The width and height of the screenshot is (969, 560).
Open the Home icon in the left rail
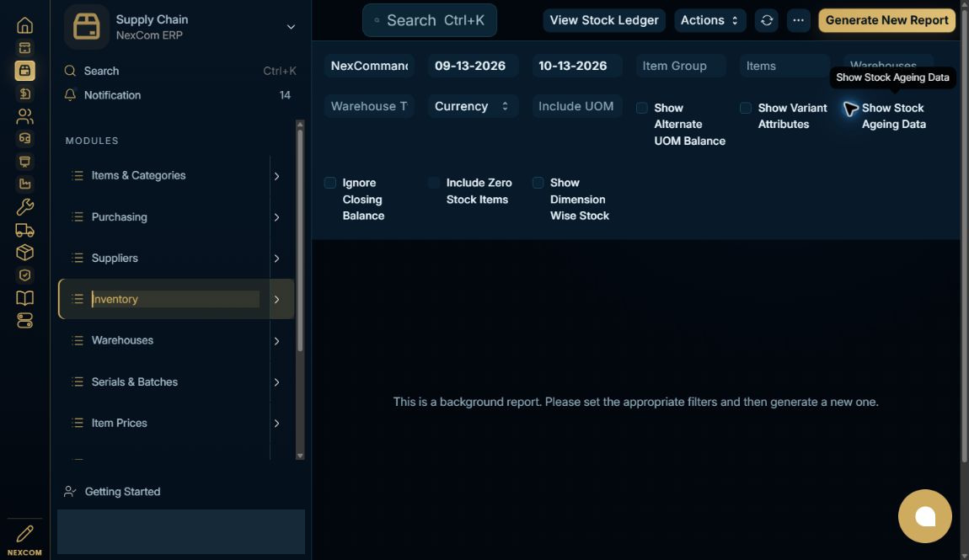coord(24,25)
